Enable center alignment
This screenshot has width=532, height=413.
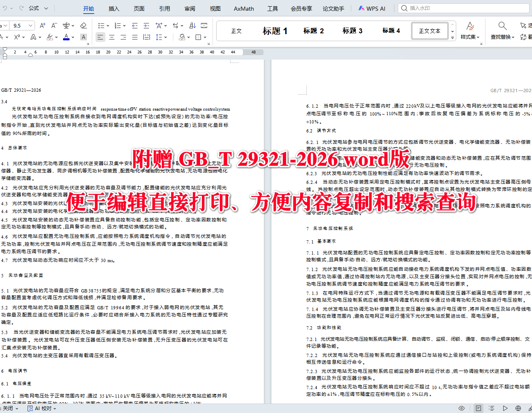click(111, 37)
